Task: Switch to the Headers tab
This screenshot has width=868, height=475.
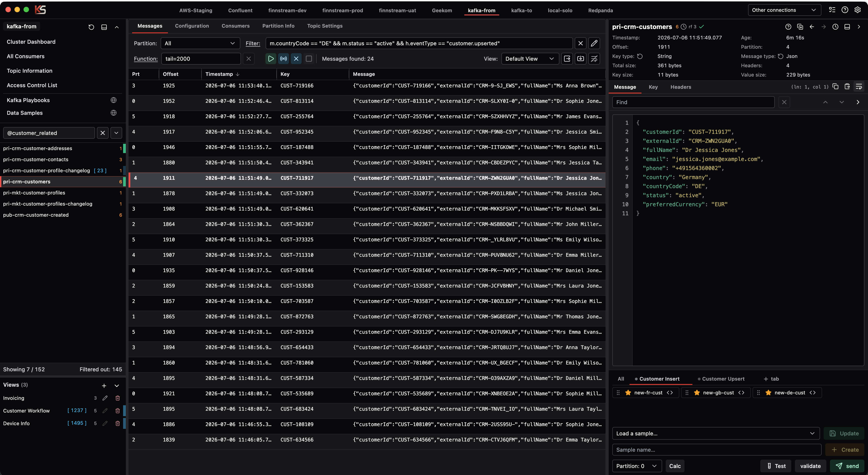Action: click(x=681, y=87)
